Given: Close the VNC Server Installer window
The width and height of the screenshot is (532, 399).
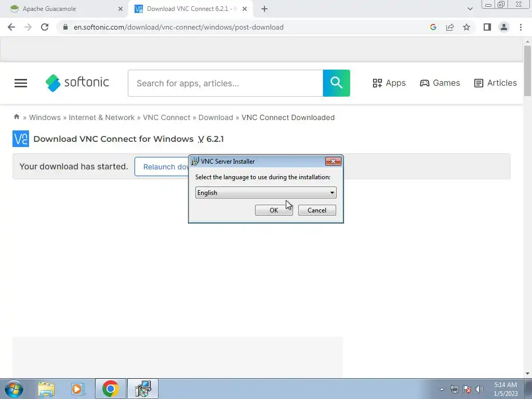Looking at the screenshot, I should click(333, 161).
